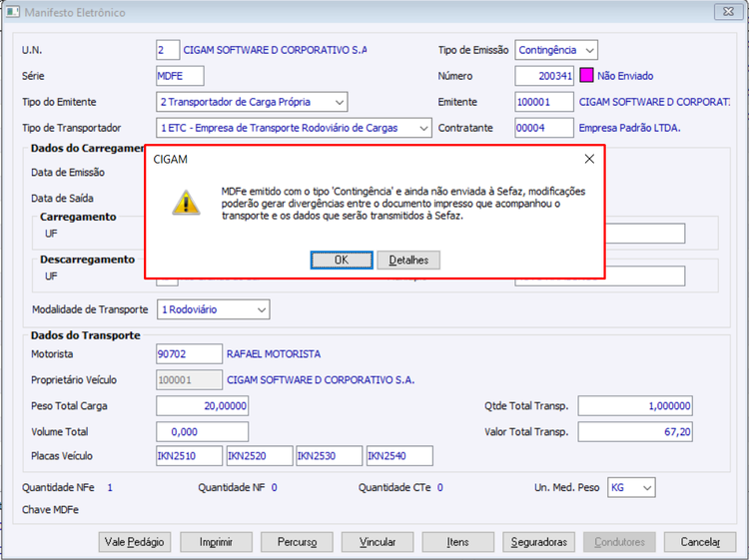Screen dimensions: 749x560
Task: Expand the Tipo de Emissão dropdown
Action: point(556,50)
